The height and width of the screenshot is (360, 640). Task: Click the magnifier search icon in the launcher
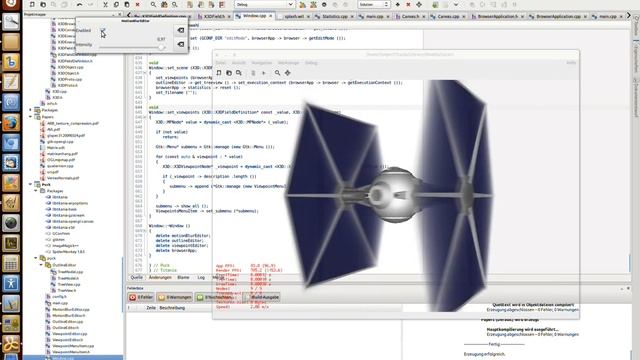pyautogui.click(x=11, y=22)
